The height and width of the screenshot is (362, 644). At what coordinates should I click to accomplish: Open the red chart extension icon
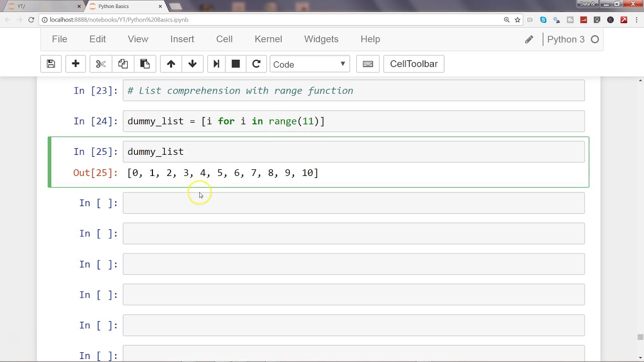click(584, 20)
